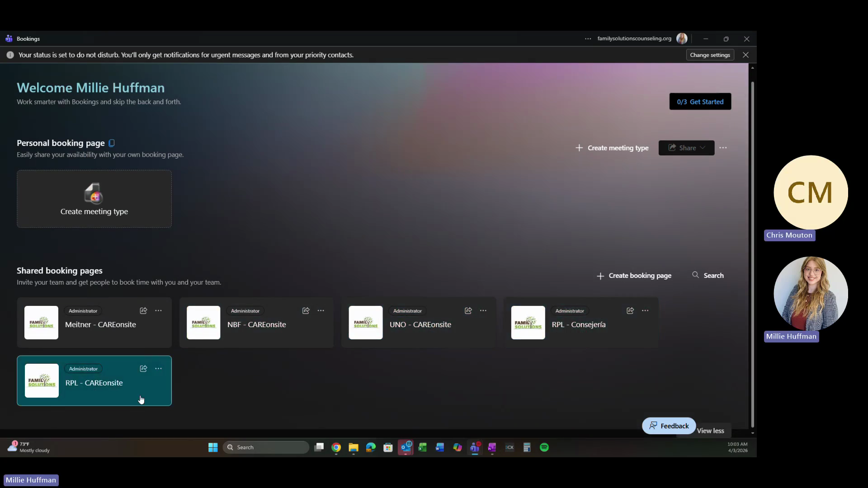Open the title bar more options ellipsis

588,39
